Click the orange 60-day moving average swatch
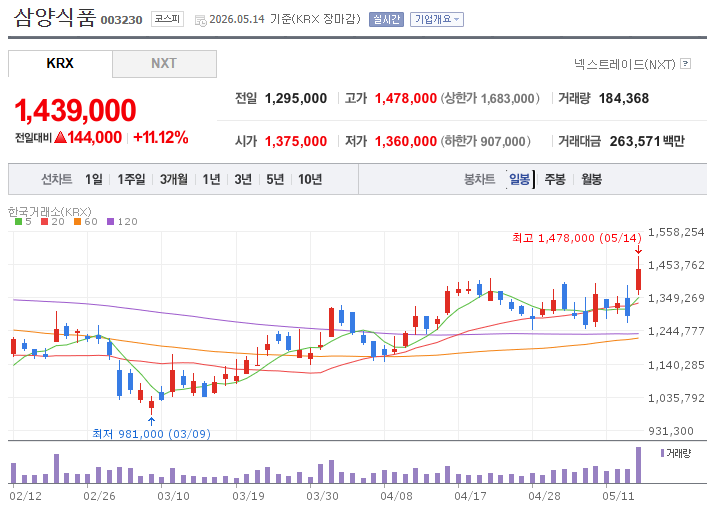707x508 pixels. coord(78,222)
